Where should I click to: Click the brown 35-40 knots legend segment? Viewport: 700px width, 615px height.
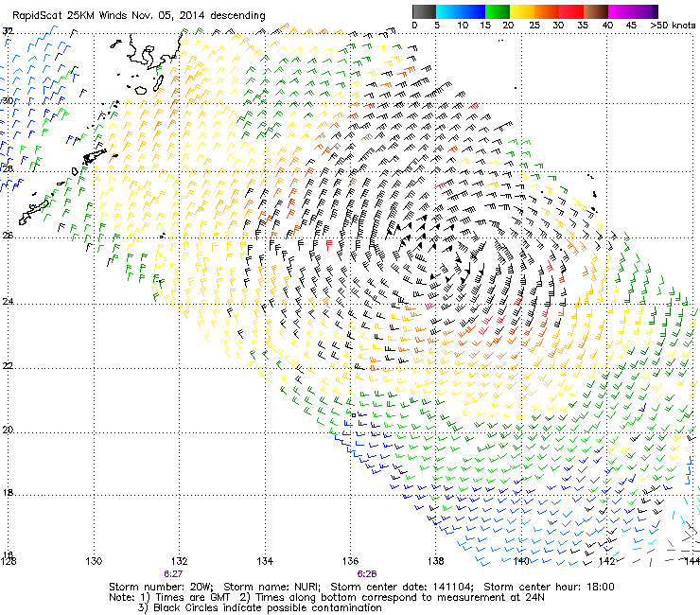point(596,11)
